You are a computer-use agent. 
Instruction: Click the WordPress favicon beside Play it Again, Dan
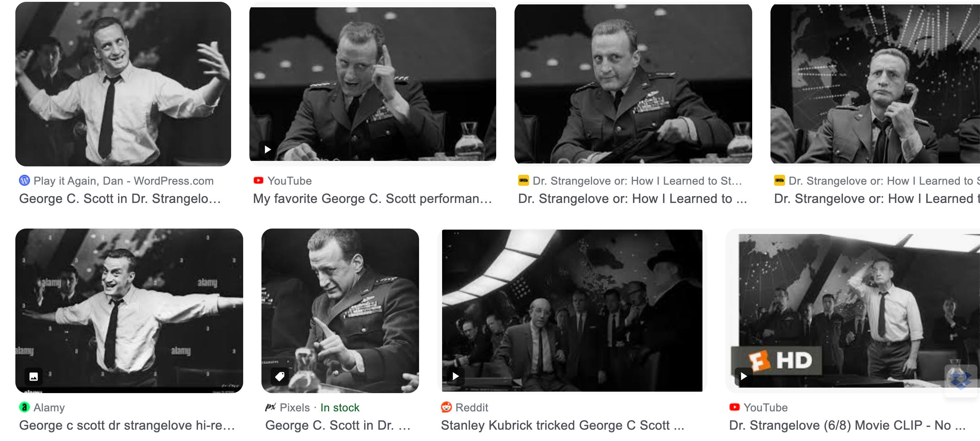24,180
